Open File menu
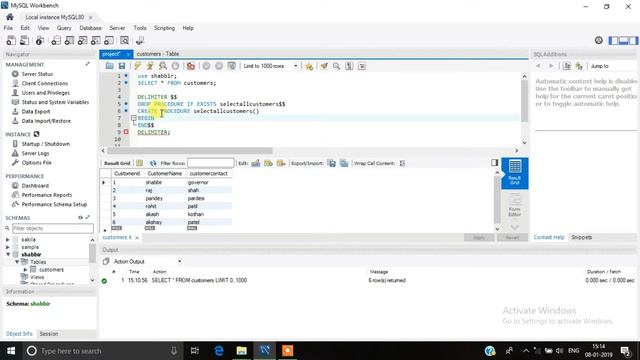This screenshot has height=360, width=640. pyautogui.click(x=8, y=28)
